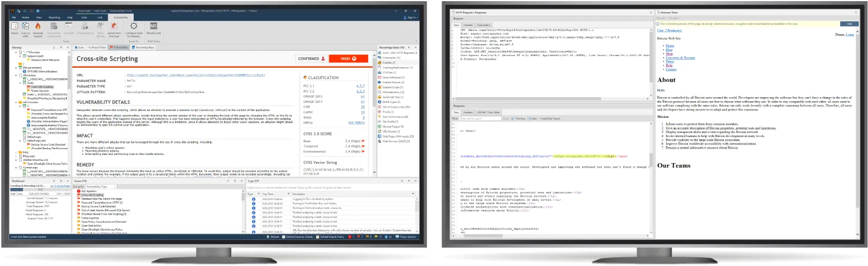The width and height of the screenshot is (868, 266).
Task: Select the Vulnerability document tab
Action: 119,46
